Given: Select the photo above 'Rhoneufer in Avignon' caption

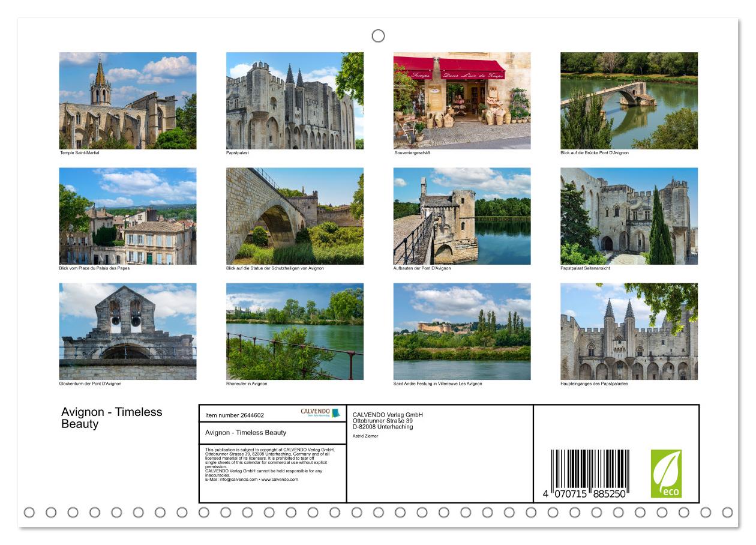Looking at the screenshot, I should pyautogui.click(x=295, y=332).
